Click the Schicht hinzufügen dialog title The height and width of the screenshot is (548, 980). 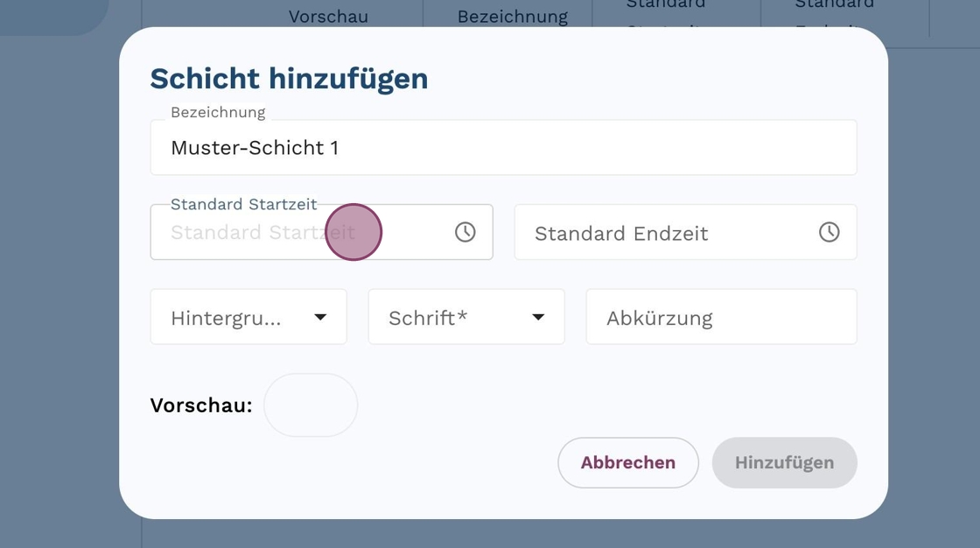[289, 79]
